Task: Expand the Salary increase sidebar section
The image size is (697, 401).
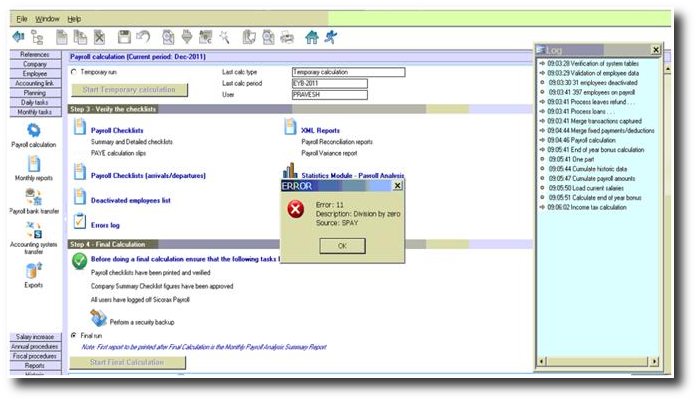Action: (x=34, y=337)
